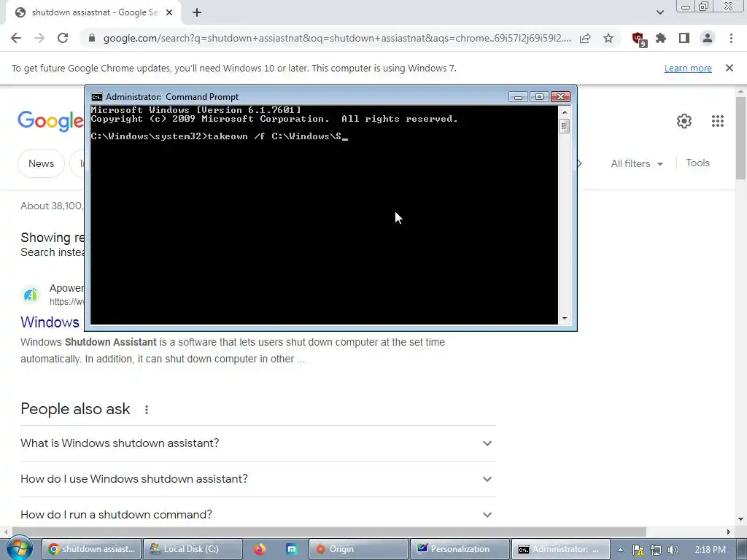Viewport: 747px width, 560px height.
Task: Click the Command Prompt title bar icon
Action: pos(97,97)
